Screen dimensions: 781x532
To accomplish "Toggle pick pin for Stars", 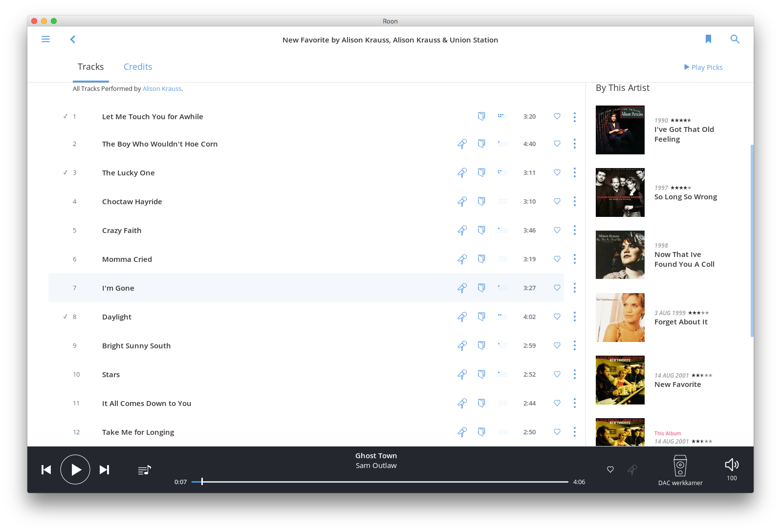I will (462, 374).
